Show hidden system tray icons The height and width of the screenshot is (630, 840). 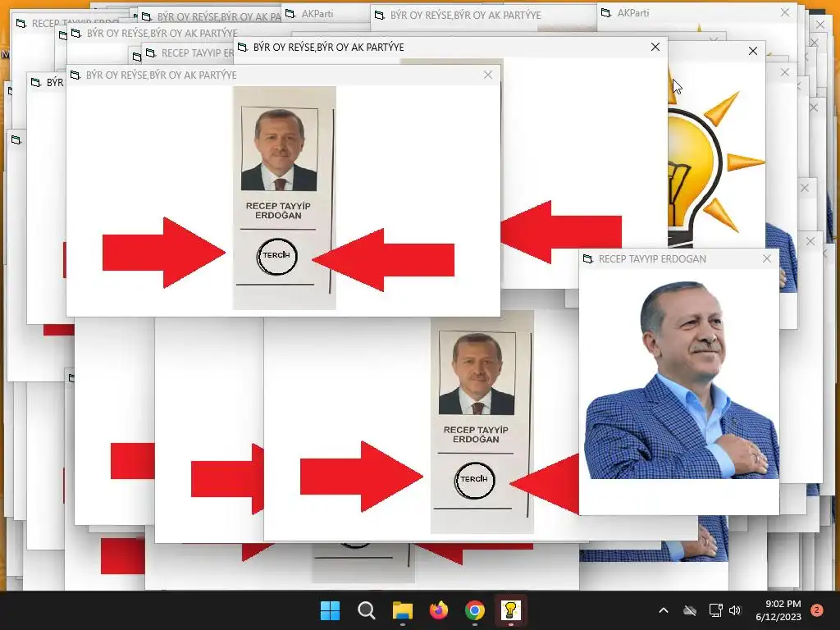click(x=663, y=610)
